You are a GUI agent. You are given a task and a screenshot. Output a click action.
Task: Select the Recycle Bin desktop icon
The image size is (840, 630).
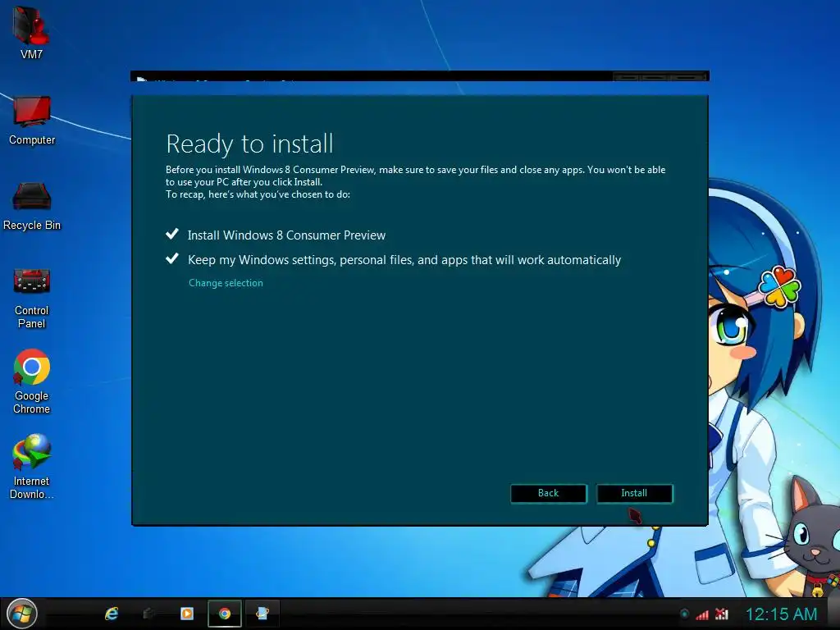[32, 206]
